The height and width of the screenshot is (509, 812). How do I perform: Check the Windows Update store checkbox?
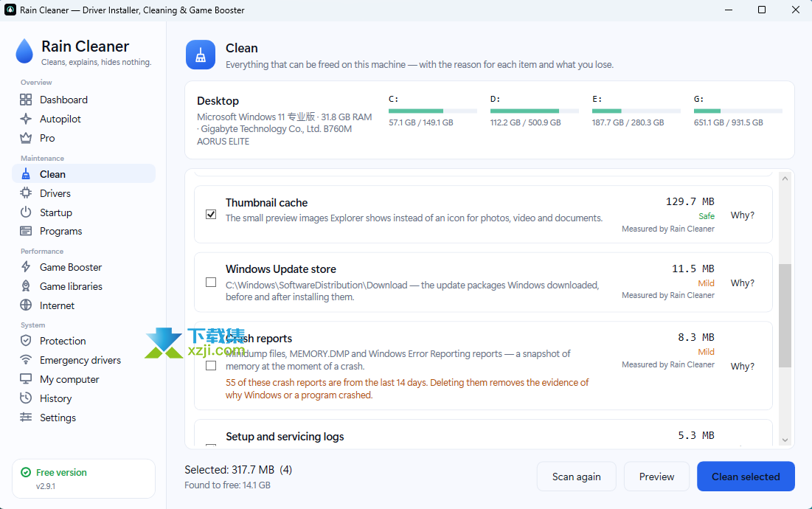211,283
